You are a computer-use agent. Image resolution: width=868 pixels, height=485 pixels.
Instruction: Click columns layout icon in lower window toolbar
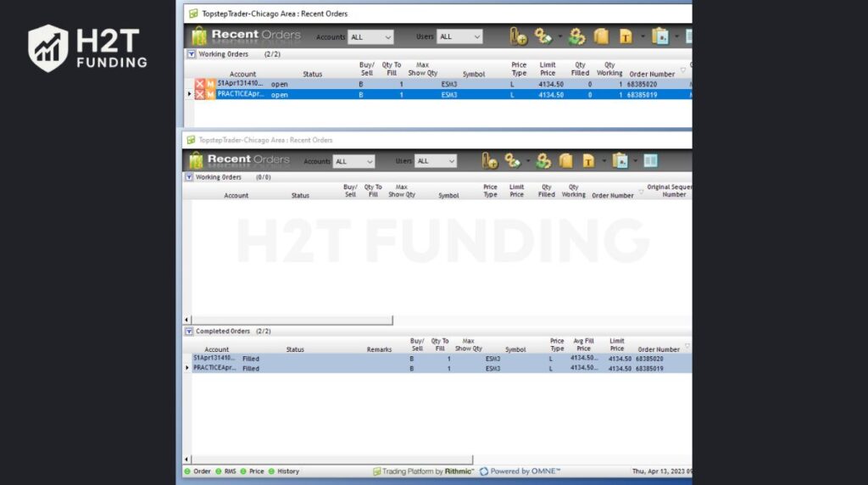pyautogui.click(x=650, y=161)
